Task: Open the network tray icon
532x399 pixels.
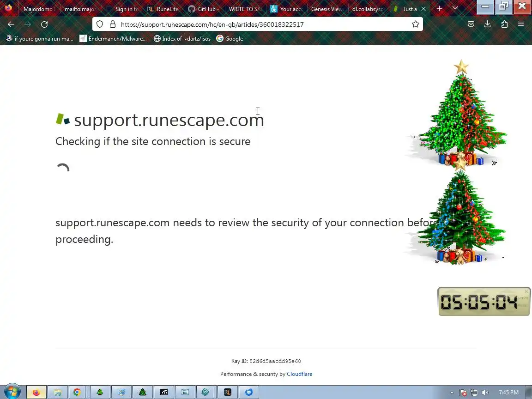Action: click(474, 393)
